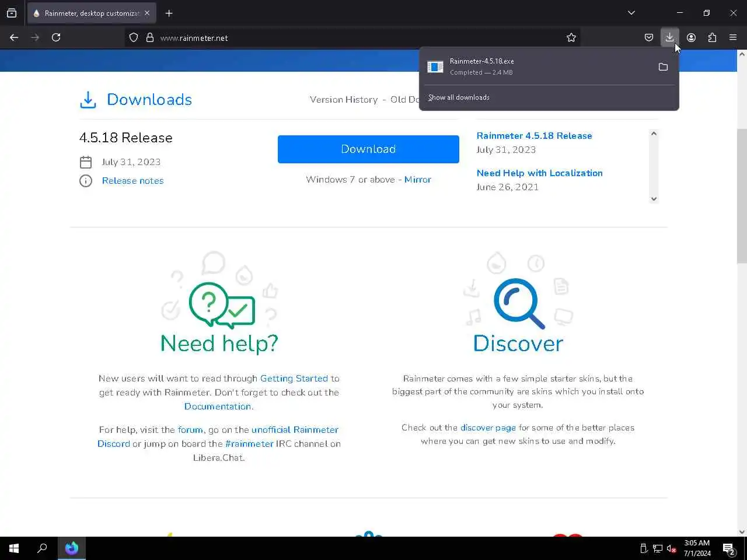Screen dimensions: 747x560
Task: Click the Discover magnifying glass illustration
Action: point(519,303)
